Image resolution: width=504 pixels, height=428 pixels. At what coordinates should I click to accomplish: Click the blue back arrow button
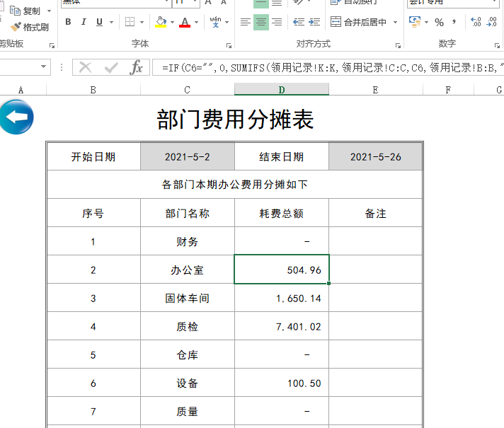(x=16, y=117)
